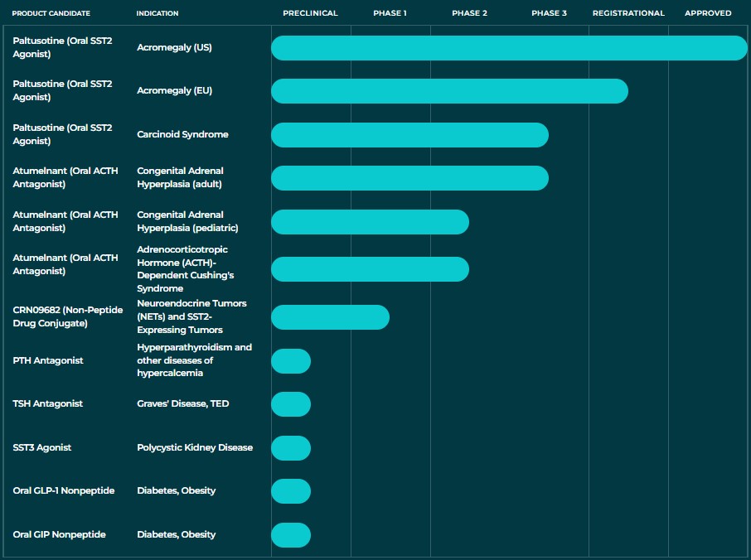Click the SST3 Agonist preclinical bar
751x560 pixels.
(291, 448)
